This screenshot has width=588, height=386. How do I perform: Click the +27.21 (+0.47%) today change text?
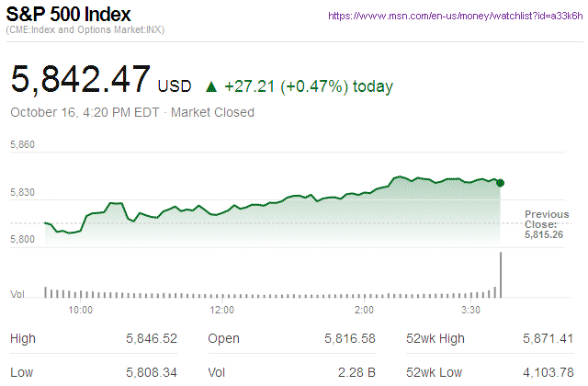[x=308, y=86]
